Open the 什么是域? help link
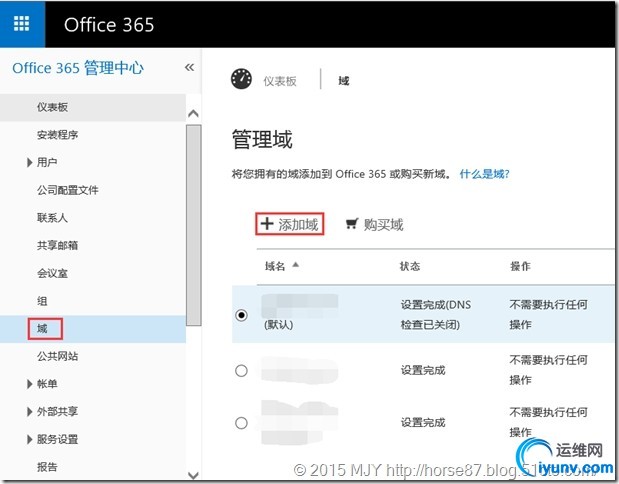This screenshot has width=619, height=484. (x=484, y=174)
